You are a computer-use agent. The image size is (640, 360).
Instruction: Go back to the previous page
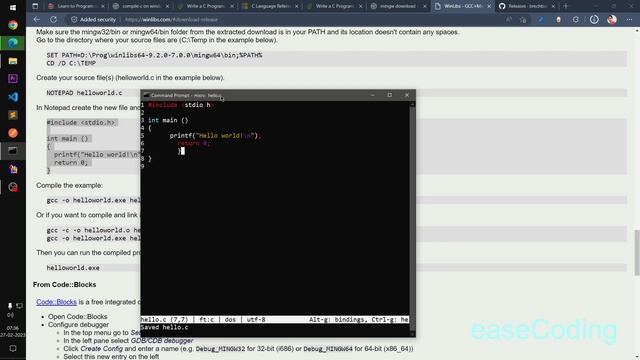coord(37,19)
